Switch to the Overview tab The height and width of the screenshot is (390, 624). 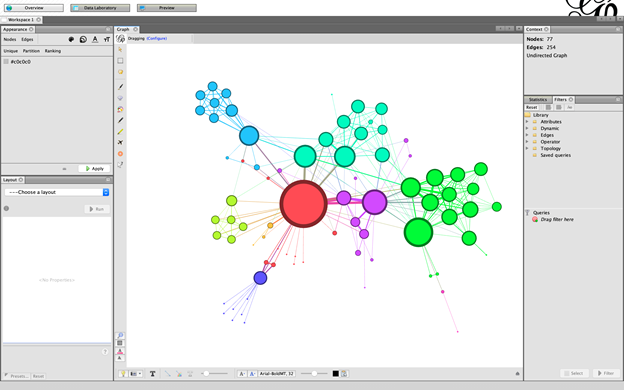tap(33, 8)
